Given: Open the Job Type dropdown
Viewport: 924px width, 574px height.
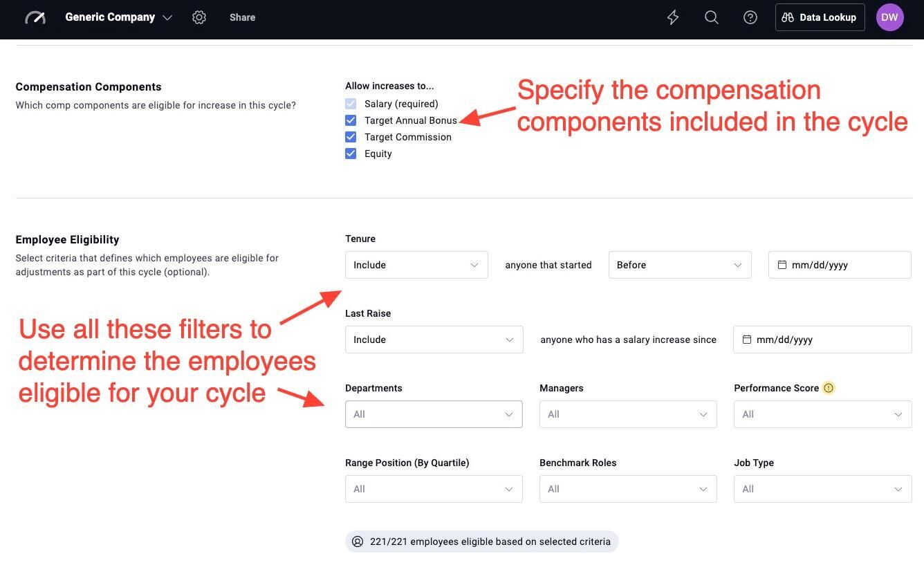Looking at the screenshot, I should [823, 489].
